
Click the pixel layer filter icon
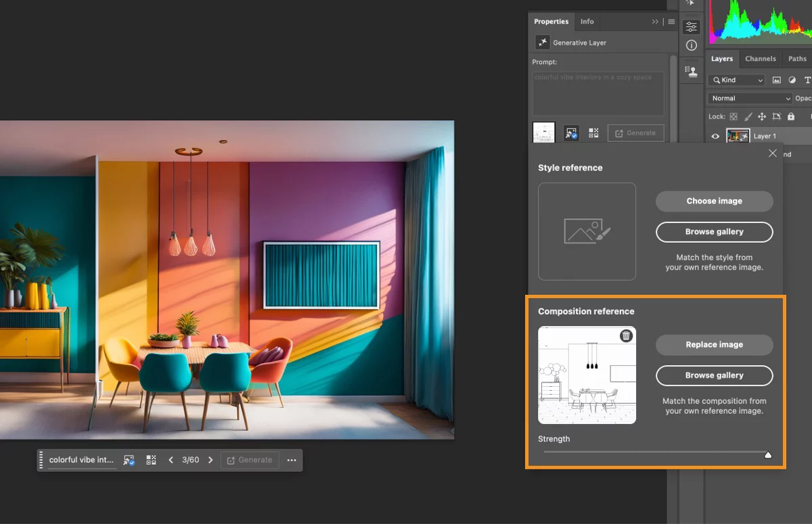pos(776,80)
